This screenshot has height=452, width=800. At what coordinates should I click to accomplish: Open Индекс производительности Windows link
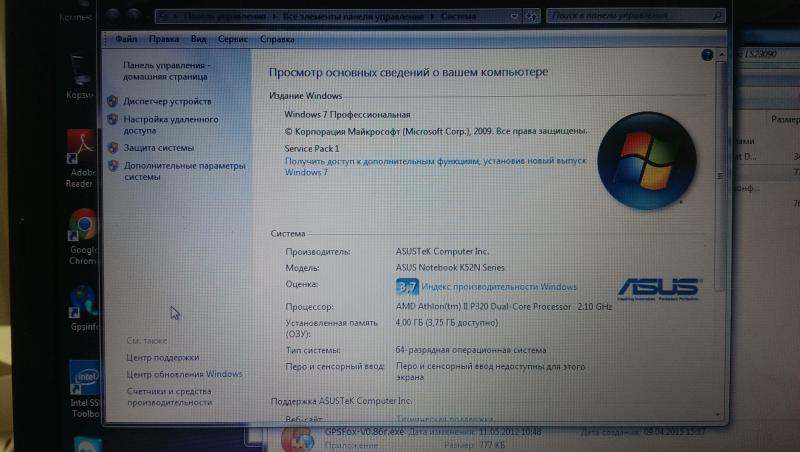(499, 287)
